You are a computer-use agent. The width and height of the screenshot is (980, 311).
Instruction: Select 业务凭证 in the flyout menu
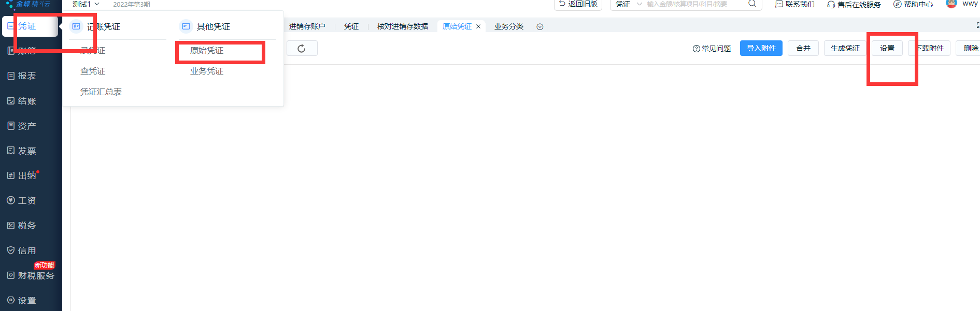point(207,71)
